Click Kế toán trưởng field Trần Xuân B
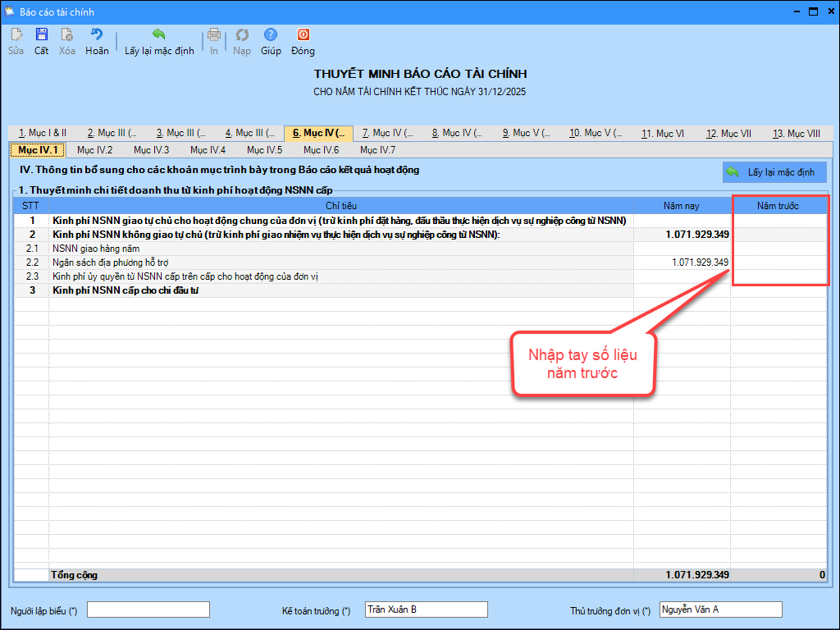This screenshot has width=840, height=630. tap(426, 609)
